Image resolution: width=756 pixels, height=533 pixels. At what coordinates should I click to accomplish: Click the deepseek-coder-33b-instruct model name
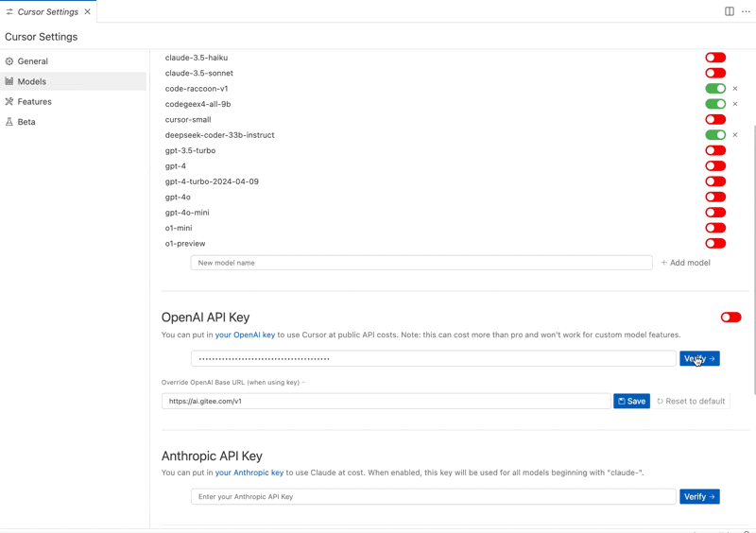pos(219,135)
